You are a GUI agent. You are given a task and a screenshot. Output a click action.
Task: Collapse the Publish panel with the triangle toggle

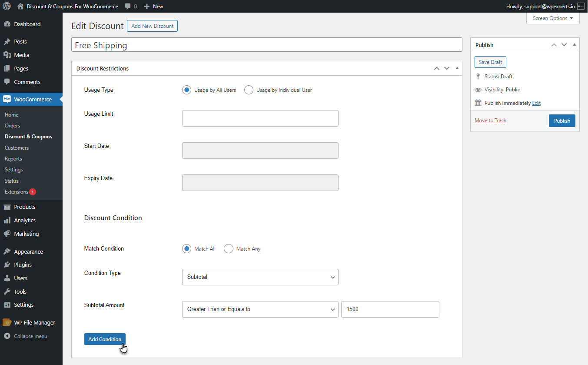tap(574, 45)
